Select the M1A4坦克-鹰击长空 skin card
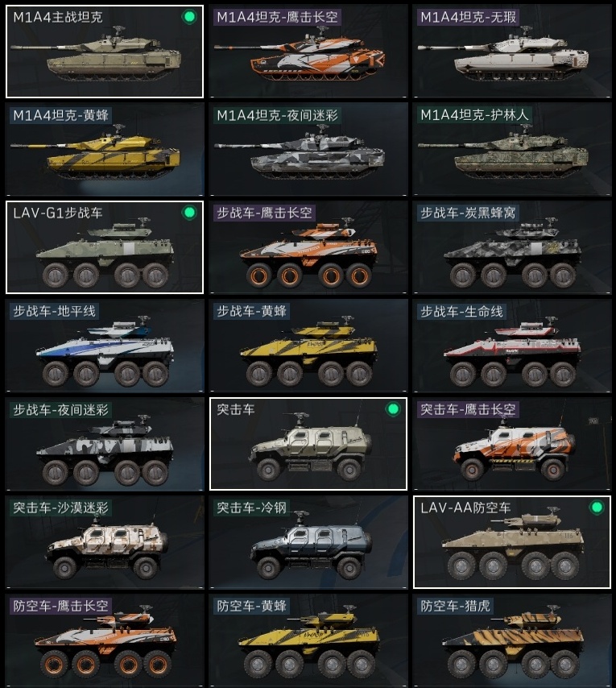Image resolution: width=616 pixels, height=688 pixels. (308, 52)
